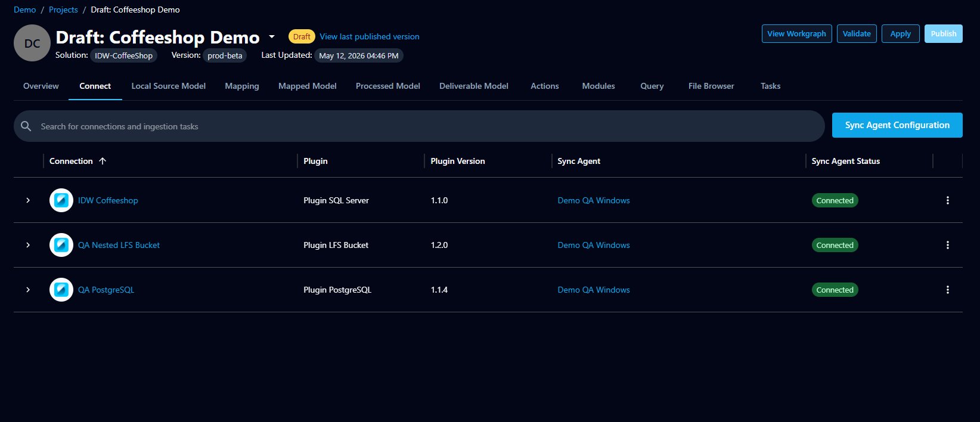The image size is (980, 422).
Task: Click the sort ascending arrow on Connection column
Action: point(103,161)
